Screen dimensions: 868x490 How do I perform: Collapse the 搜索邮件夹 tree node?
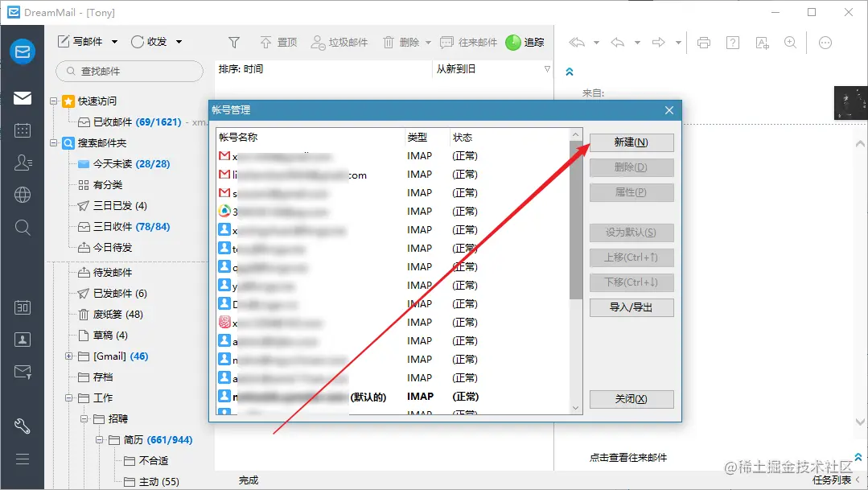click(x=54, y=143)
